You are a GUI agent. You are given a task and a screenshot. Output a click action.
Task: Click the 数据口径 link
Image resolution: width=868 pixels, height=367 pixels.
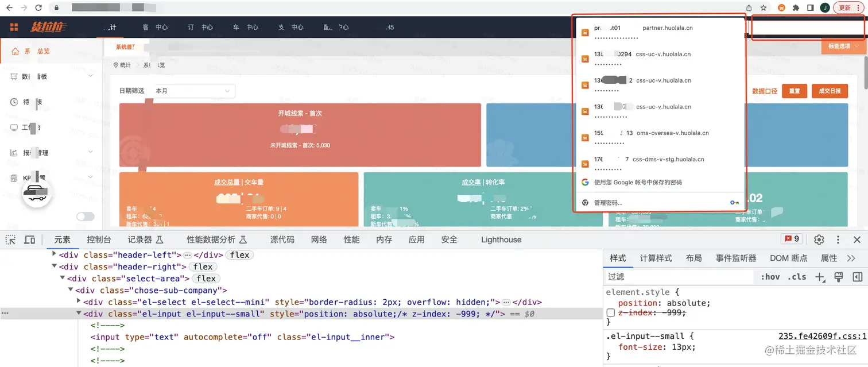[x=765, y=91]
